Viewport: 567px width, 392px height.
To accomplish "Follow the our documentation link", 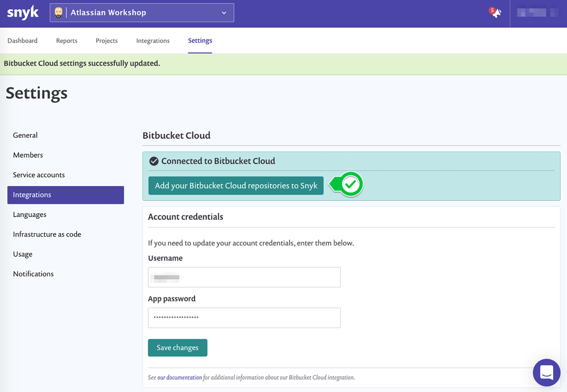I will coord(179,377).
